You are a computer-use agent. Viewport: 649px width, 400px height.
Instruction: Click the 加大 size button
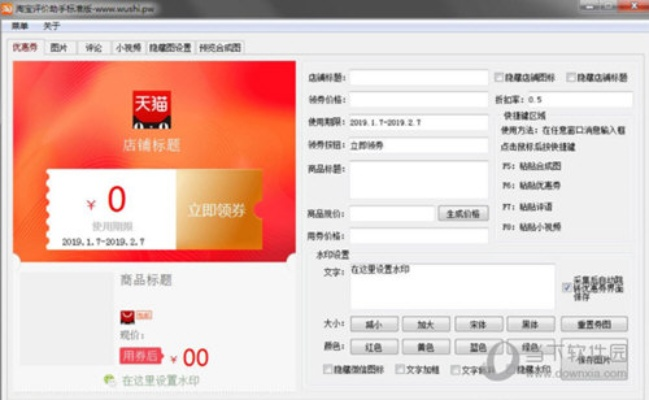426,324
